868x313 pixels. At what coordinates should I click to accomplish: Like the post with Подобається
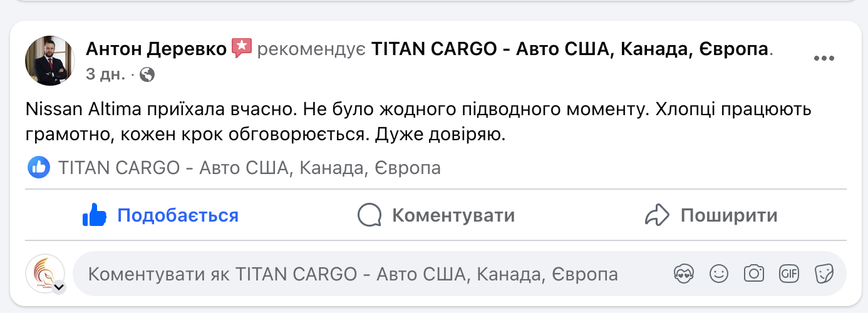161,216
